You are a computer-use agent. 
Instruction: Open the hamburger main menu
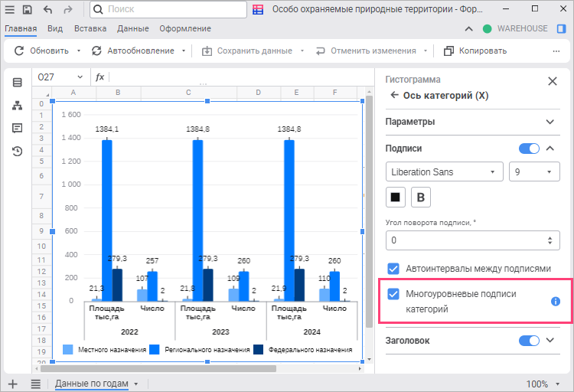(x=9, y=9)
